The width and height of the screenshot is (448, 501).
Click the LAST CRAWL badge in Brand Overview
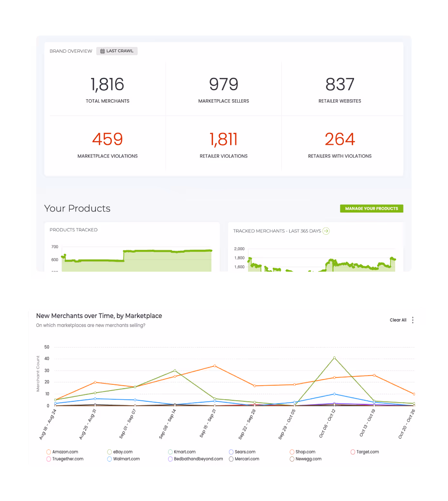116,51
